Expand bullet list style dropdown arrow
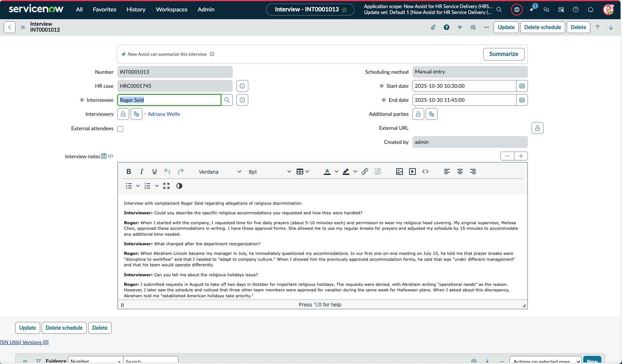The height and width of the screenshot is (364, 622). pos(138,186)
